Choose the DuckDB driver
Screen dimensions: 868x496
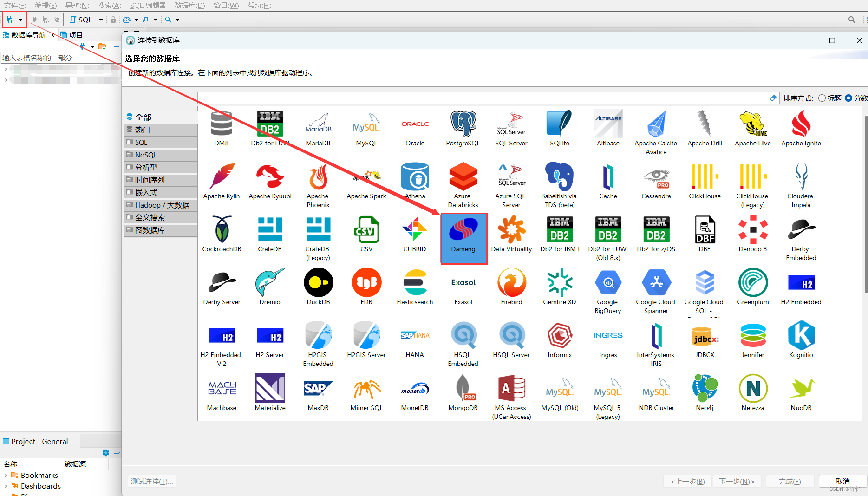click(x=318, y=287)
